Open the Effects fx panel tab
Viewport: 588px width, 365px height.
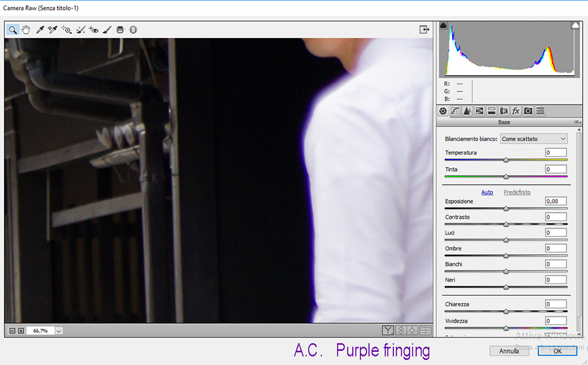point(516,111)
